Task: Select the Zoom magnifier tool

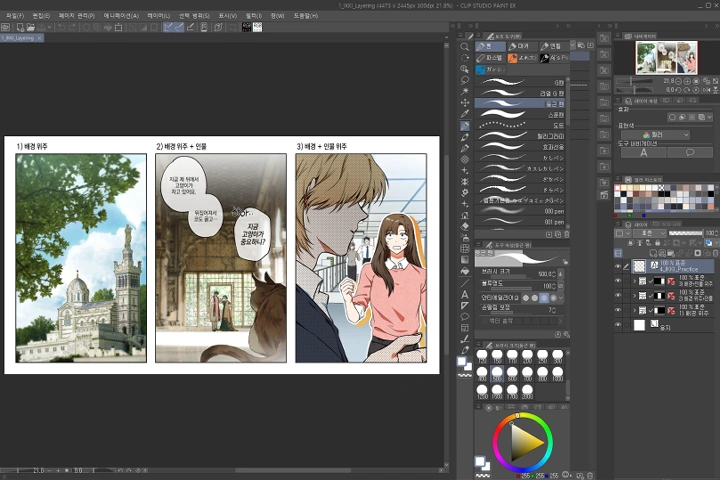Action: (x=465, y=47)
